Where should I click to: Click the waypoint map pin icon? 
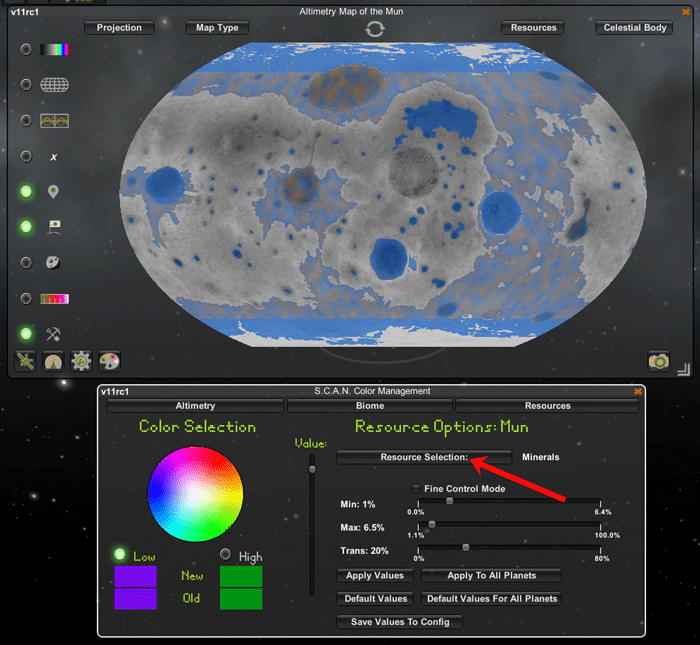[53, 192]
